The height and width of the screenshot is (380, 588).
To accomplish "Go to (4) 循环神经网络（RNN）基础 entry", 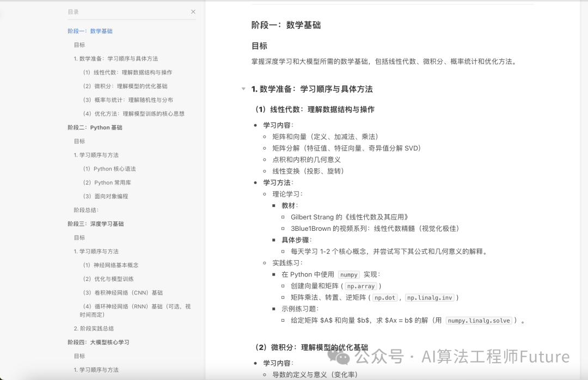I will pos(135,311).
